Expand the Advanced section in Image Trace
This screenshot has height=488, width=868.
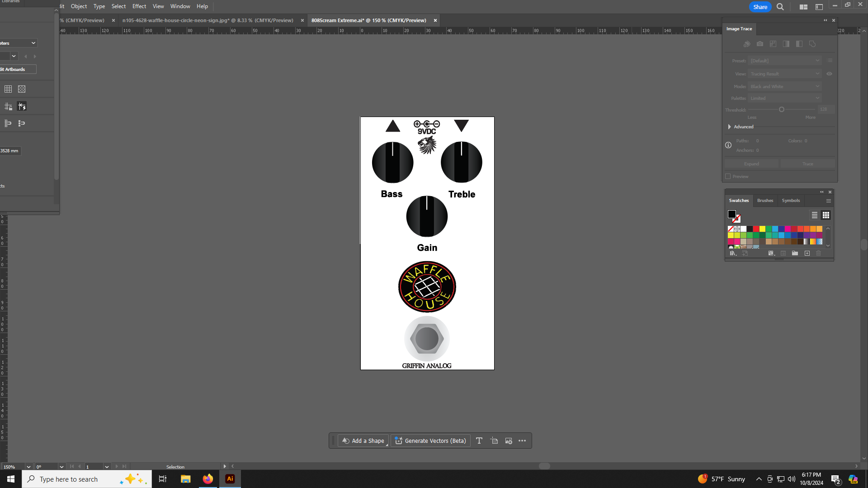click(730, 127)
